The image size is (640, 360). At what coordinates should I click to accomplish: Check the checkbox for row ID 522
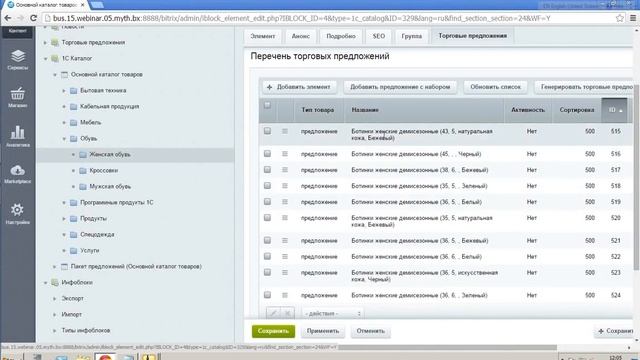pyautogui.click(x=267, y=256)
